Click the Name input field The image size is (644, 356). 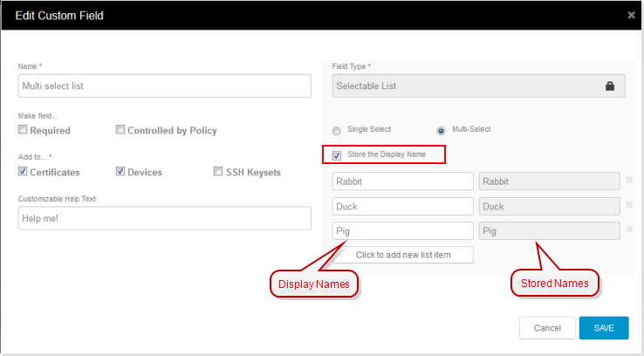[x=164, y=86]
